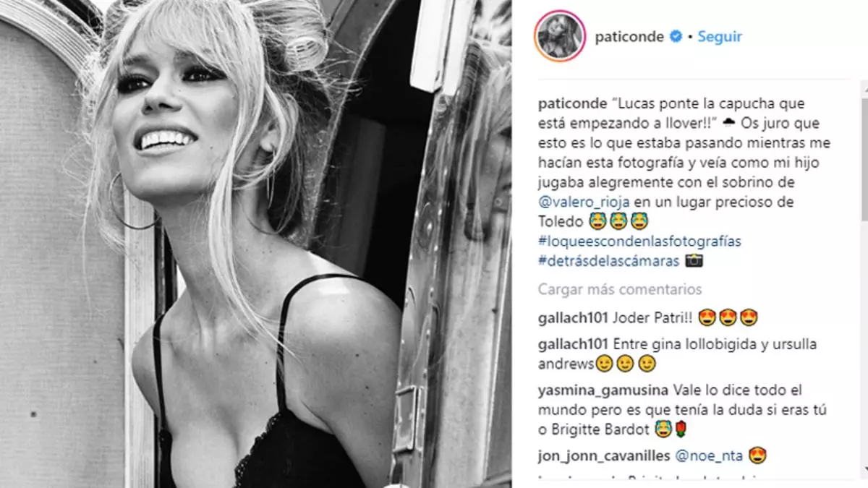Image resolution: width=868 pixels, height=488 pixels.
Task: Click the rose emoji in Brigitte Bardot comment
Action: pyautogui.click(x=680, y=430)
